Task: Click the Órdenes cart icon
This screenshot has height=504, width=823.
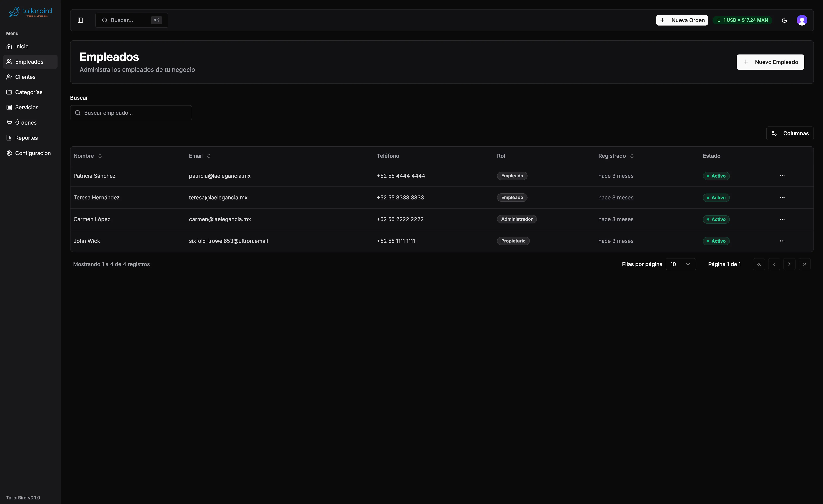Action: click(x=9, y=123)
